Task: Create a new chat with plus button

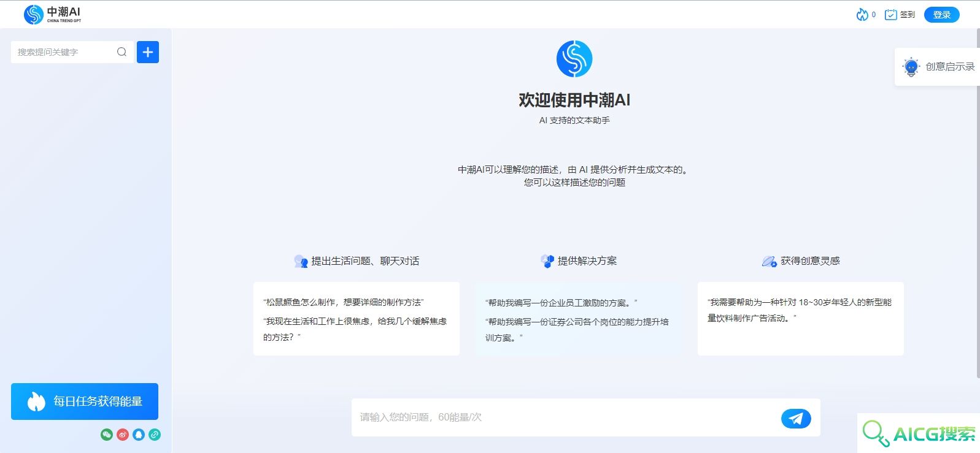Action: (x=148, y=52)
